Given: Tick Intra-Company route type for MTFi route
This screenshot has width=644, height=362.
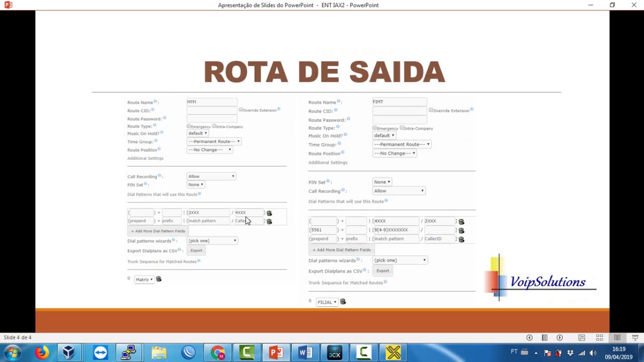Looking at the screenshot, I should click(214, 126).
